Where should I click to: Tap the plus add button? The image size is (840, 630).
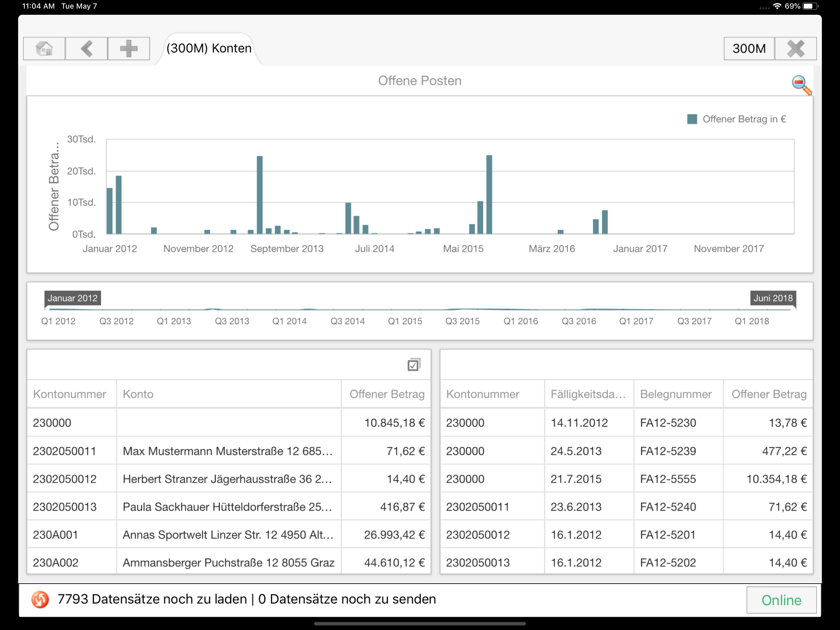pyautogui.click(x=129, y=49)
